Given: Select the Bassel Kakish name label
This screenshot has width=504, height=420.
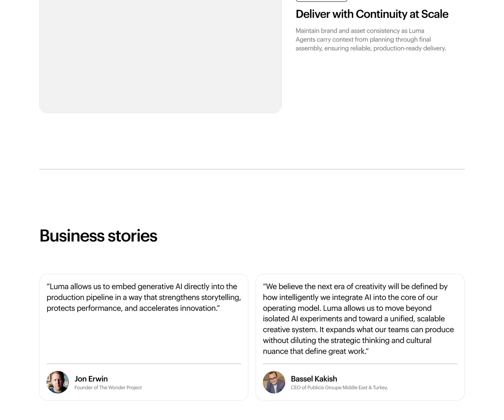Looking at the screenshot, I should pyautogui.click(x=314, y=378).
